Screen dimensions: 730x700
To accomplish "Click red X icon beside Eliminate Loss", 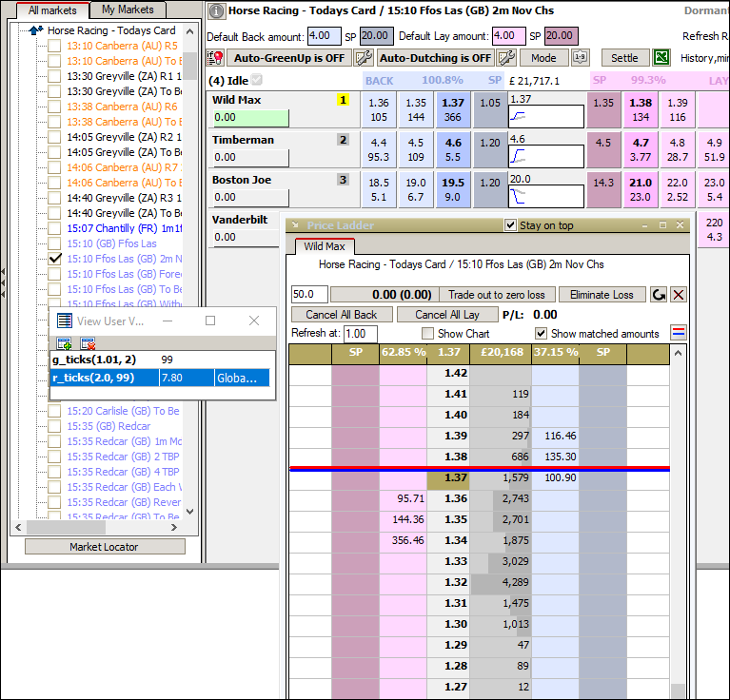I will [x=679, y=295].
